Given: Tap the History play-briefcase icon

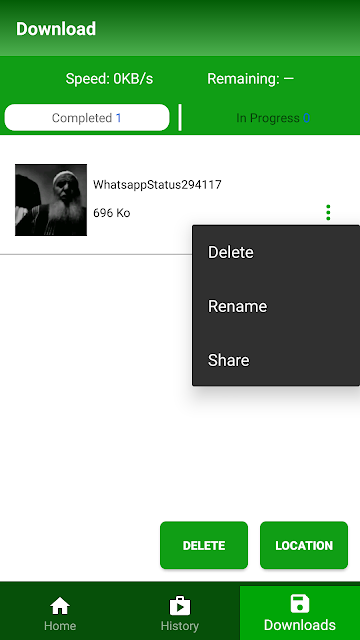Looking at the screenshot, I should point(180,606).
